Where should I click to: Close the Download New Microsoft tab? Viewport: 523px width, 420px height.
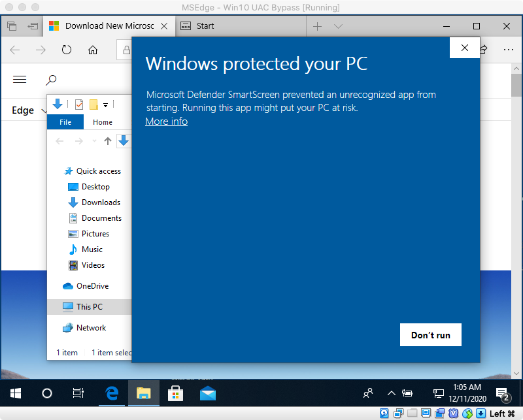[x=164, y=26]
